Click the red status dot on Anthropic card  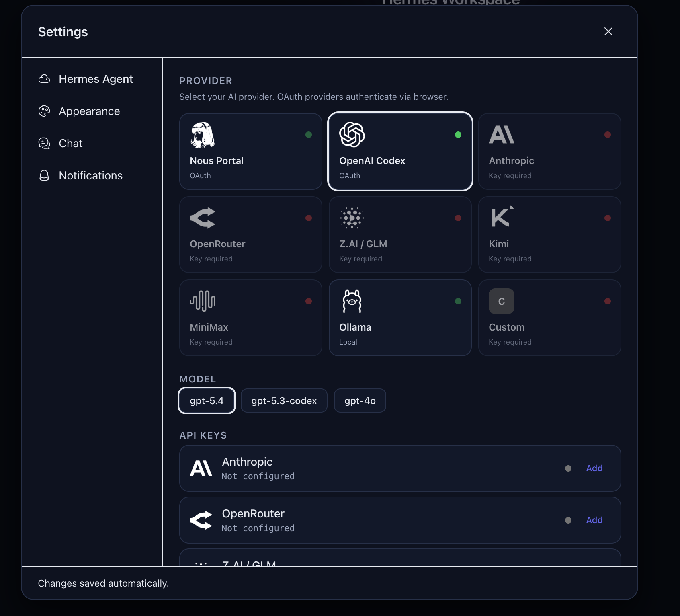pos(608,135)
